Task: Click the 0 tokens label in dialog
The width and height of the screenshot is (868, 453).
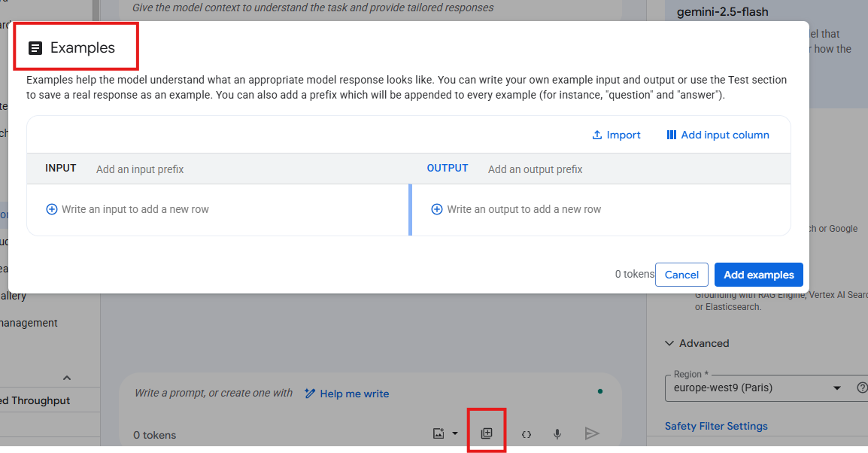Action: pyautogui.click(x=634, y=274)
